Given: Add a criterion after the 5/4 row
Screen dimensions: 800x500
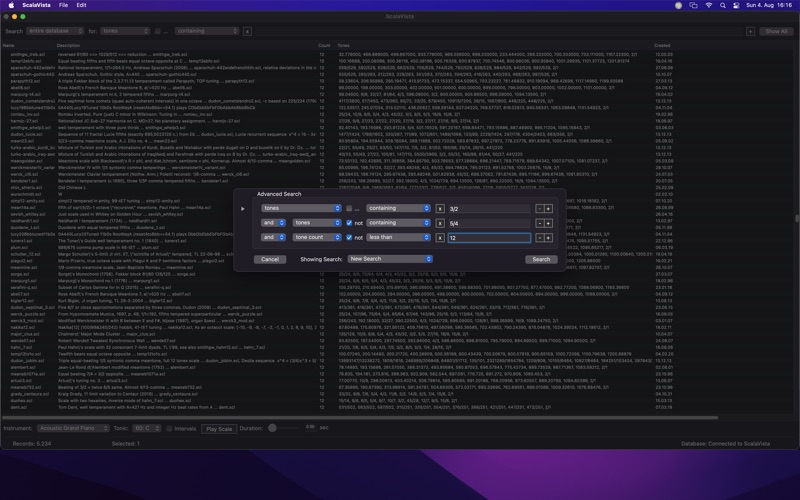Looking at the screenshot, I should tap(548, 223).
